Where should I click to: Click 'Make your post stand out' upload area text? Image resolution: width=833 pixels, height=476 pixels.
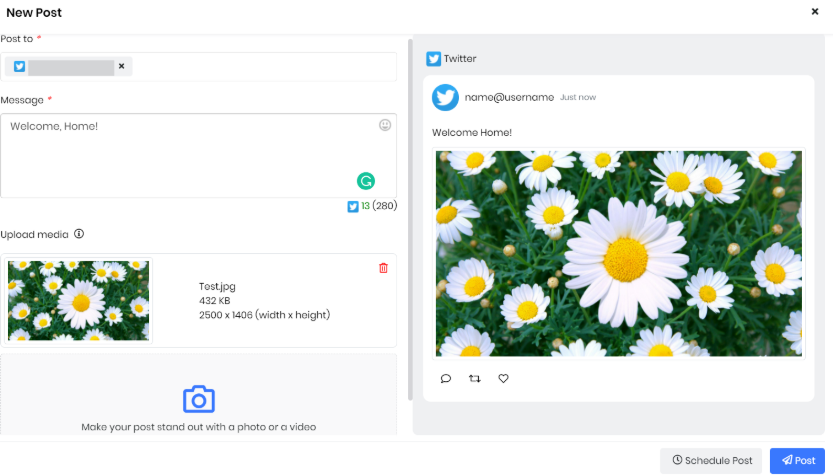pyautogui.click(x=199, y=427)
